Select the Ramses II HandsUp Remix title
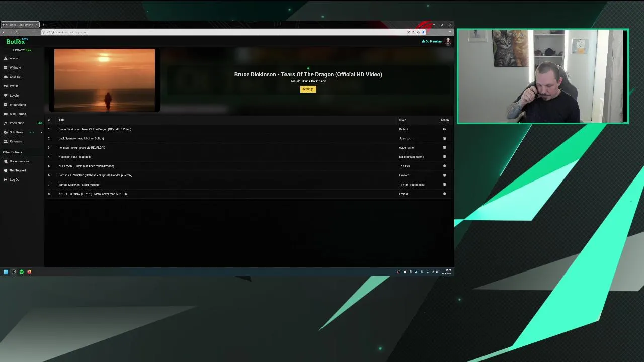This screenshot has width=644, height=362. click(95, 175)
